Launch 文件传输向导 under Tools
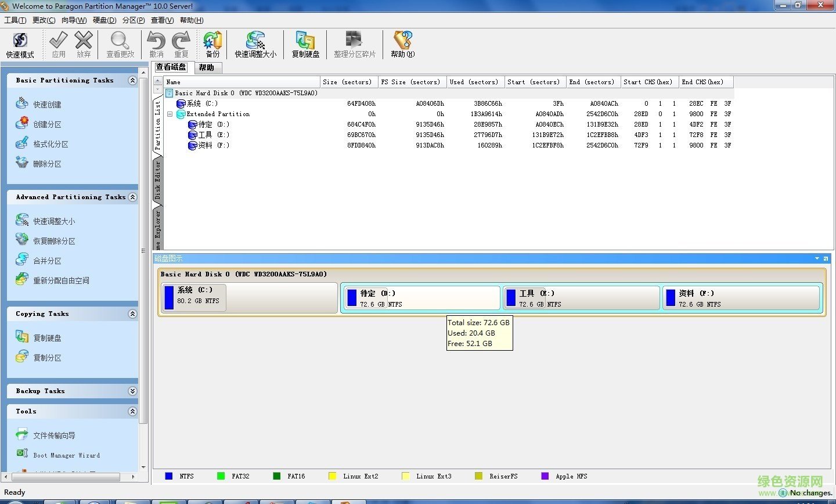This screenshot has width=836, height=504. coord(54,435)
